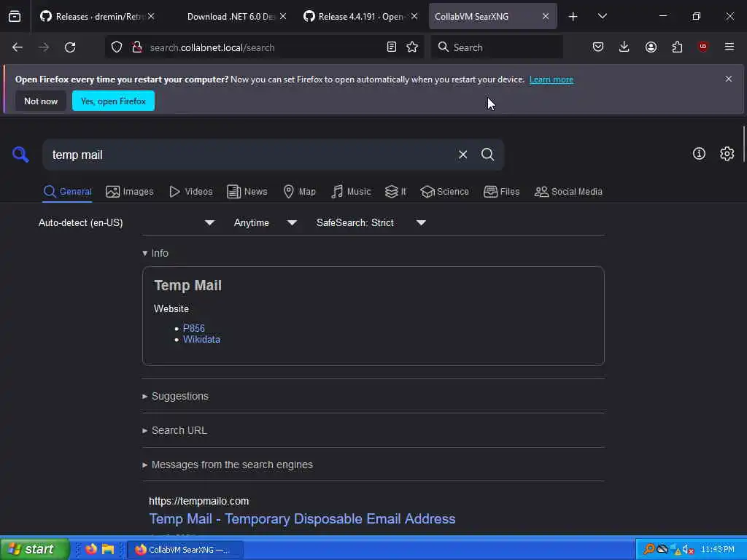Open the P856 link
The image size is (747, 560).
pos(194,328)
